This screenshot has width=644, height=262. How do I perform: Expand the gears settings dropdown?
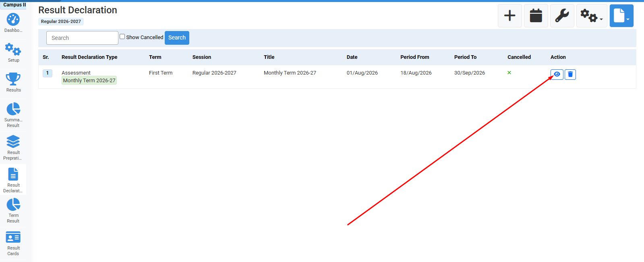(x=592, y=16)
